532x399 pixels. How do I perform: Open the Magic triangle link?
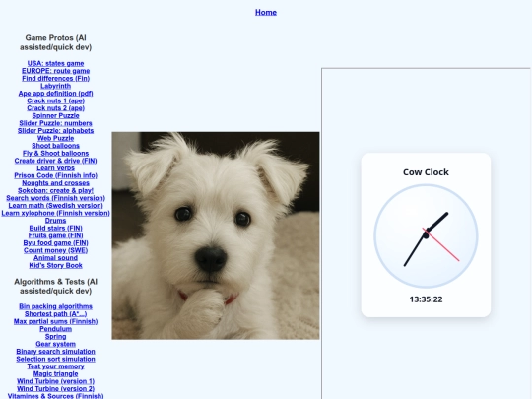click(55, 374)
